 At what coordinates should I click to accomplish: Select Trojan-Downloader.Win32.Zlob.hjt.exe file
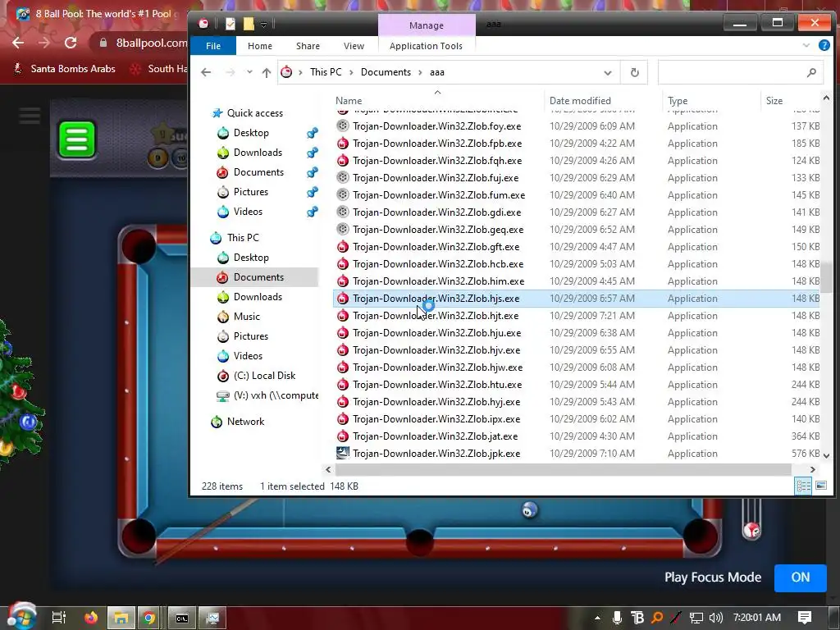(576, 316)
